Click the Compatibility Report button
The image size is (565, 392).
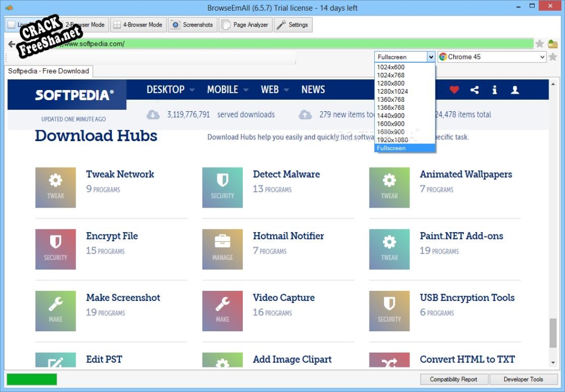tap(454, 379)
